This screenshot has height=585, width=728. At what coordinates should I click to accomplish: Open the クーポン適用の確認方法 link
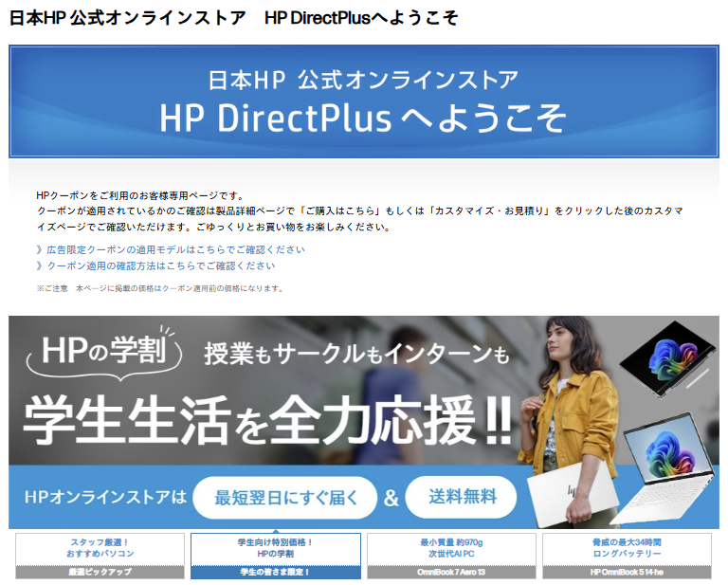161,266
